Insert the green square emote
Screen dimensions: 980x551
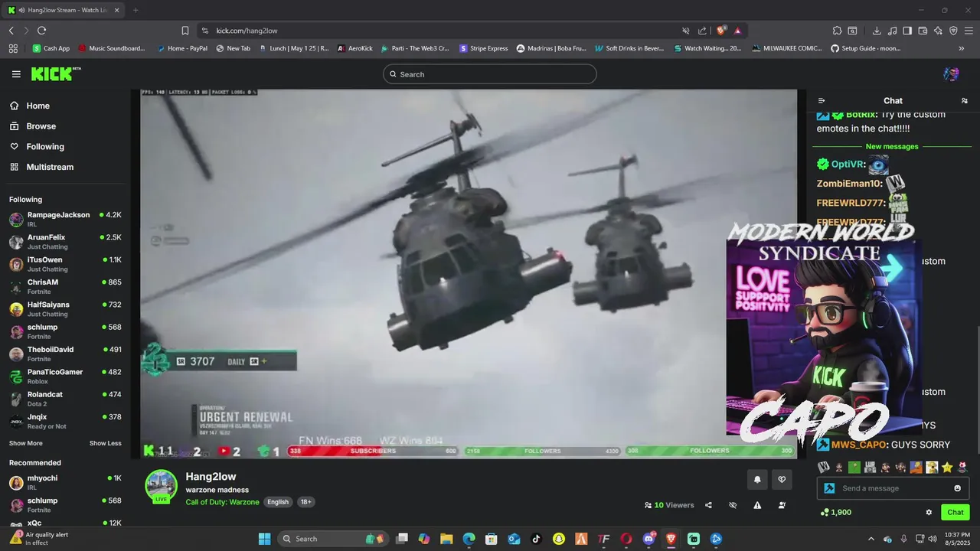[854, 467]
